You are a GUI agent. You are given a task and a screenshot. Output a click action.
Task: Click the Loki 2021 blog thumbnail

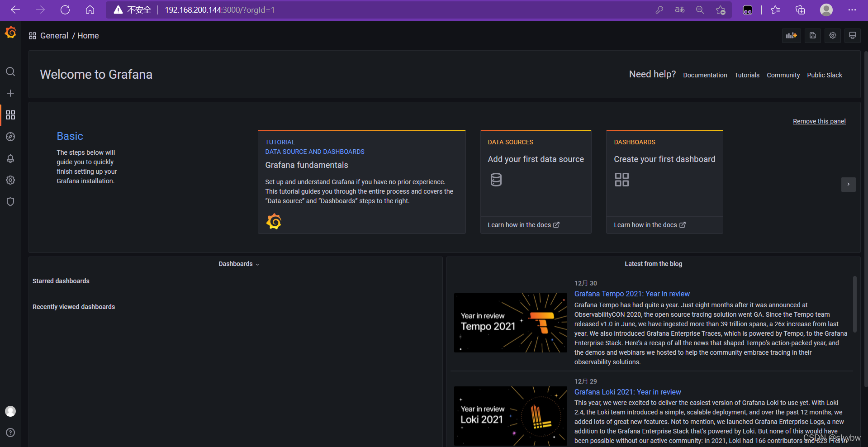[x=511, y=416]
